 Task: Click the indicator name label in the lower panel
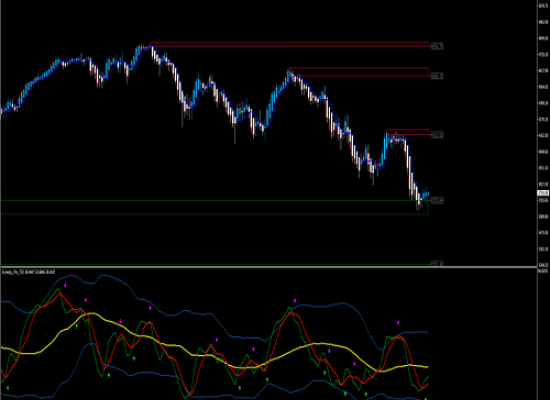coord(28,272)
